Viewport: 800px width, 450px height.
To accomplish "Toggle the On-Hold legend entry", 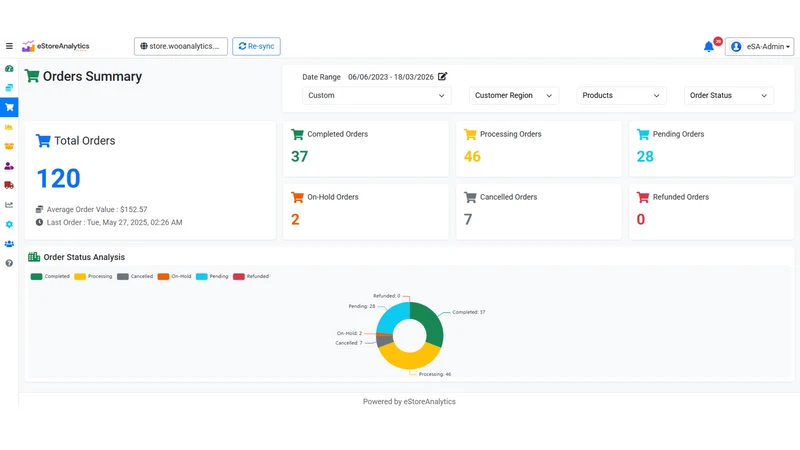I will 174,277.
